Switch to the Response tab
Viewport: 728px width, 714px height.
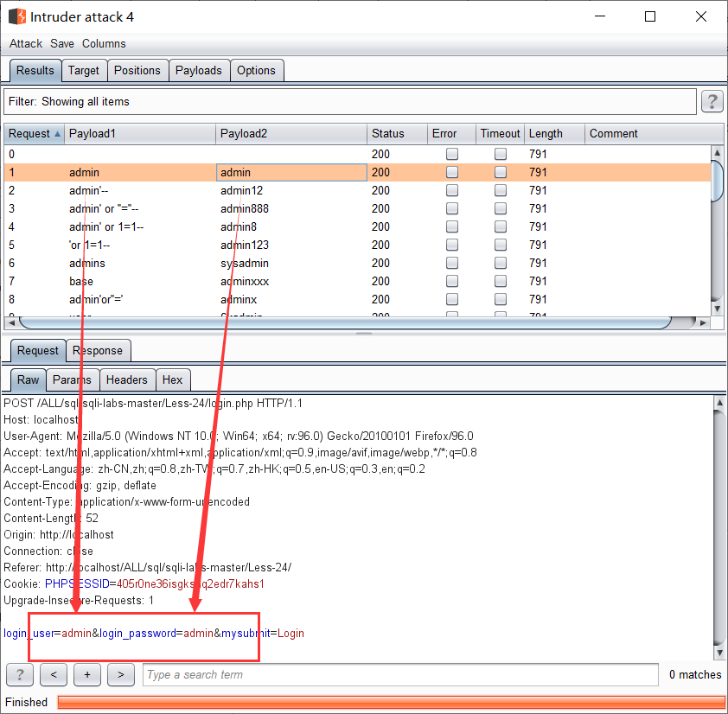[x=98, y=350]
